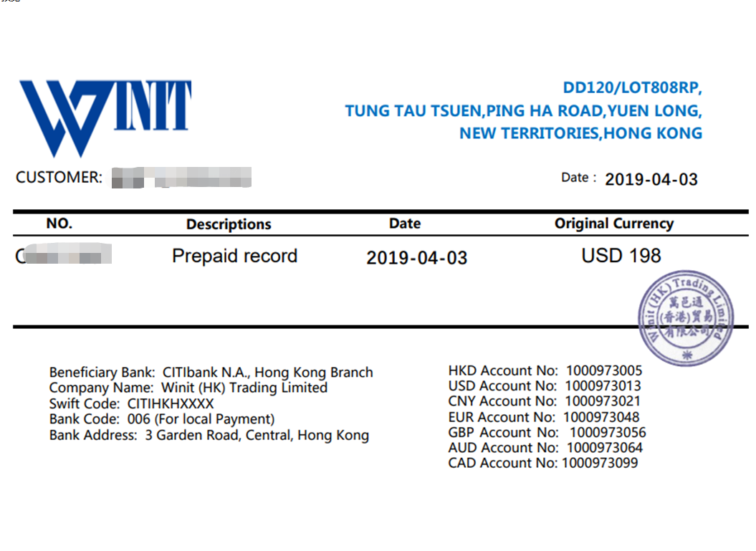Select CAD account number 1000973099
The width and height of the screenshot is (756, 551).
[601, 463]
